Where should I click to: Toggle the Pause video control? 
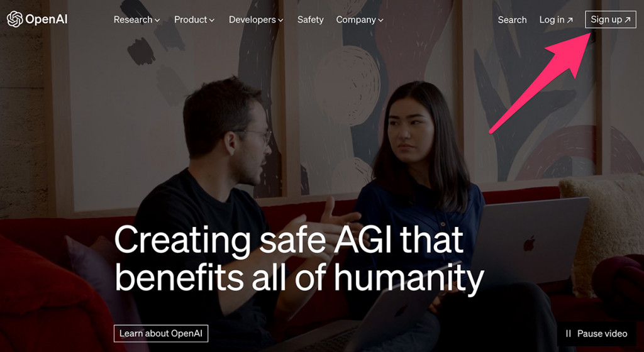click(x=596, y=334)
